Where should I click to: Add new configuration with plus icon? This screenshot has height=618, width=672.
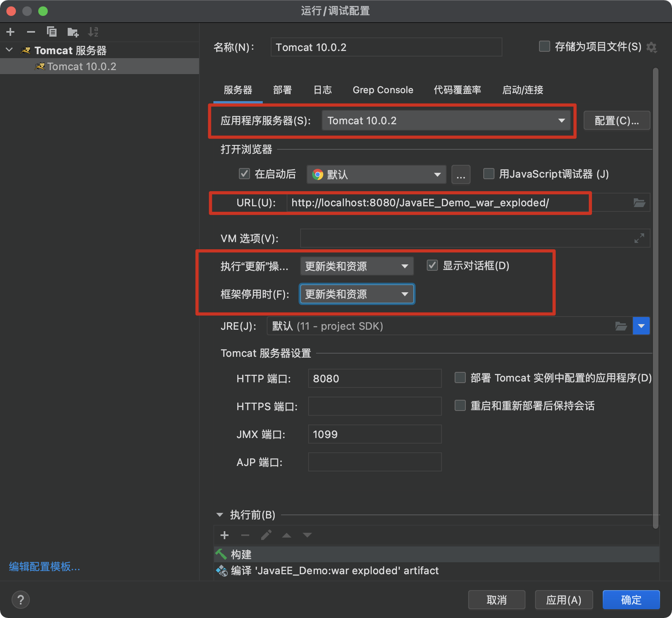[11, 32]
